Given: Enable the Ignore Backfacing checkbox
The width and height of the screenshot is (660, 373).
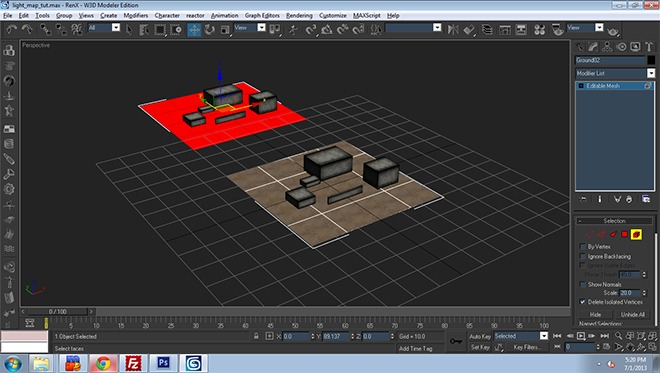Looking at the screenshot, I should (583, 256).
